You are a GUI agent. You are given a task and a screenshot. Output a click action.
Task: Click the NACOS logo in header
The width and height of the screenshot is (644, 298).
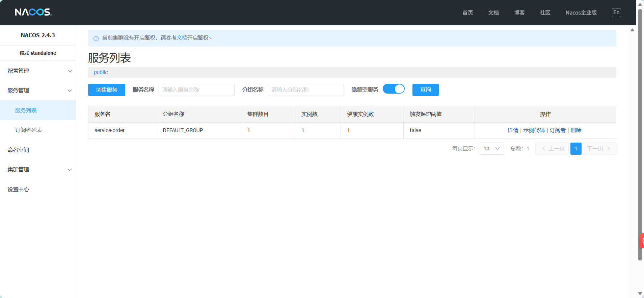coord(33,13)
